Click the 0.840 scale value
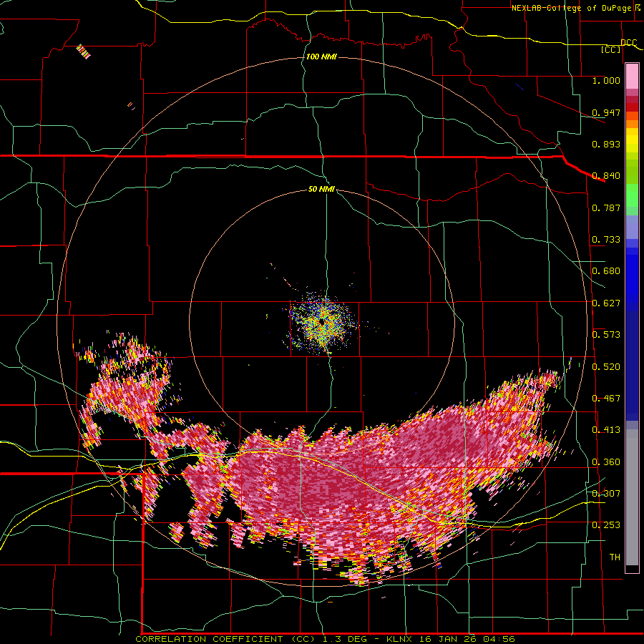The width and height of the screenshot is (644, 644). [x=606, y=176]
